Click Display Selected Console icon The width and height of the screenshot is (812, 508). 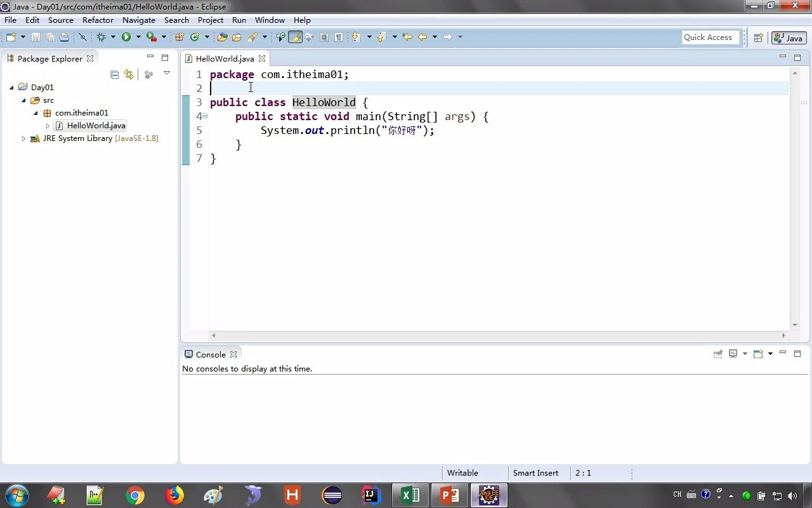point(733,354)
